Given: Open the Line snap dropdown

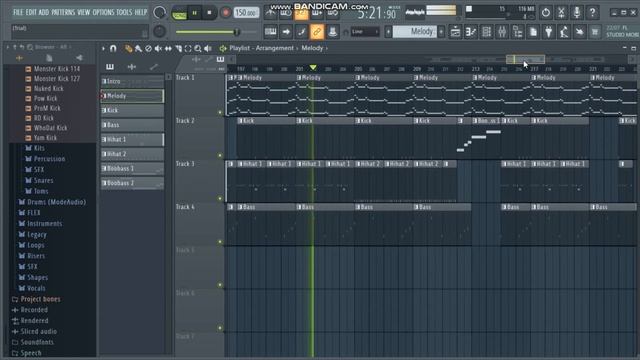Looking at the screenshot, I should [365, 31].
